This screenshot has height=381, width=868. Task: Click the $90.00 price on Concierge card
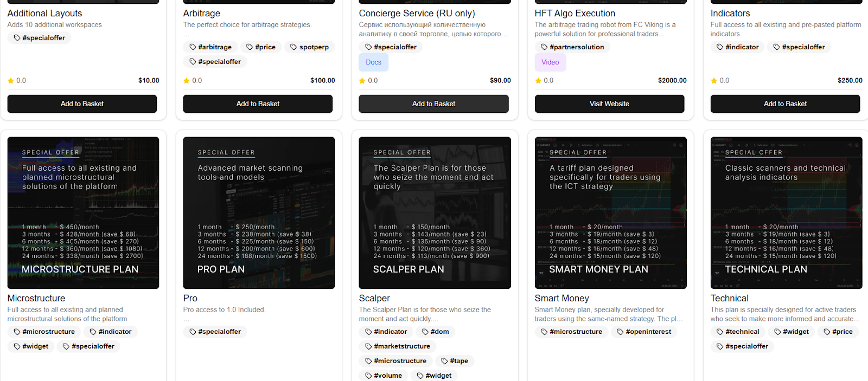coord(500,81)
